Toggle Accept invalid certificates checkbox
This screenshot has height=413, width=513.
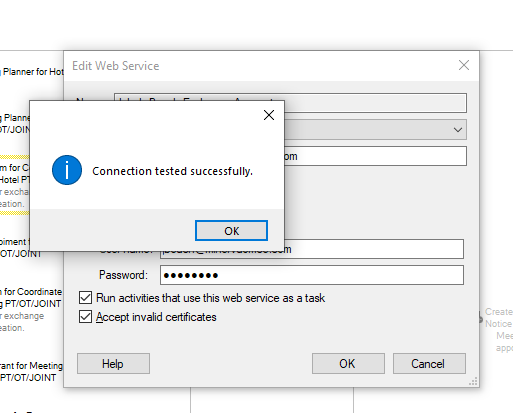click(85, 317)
